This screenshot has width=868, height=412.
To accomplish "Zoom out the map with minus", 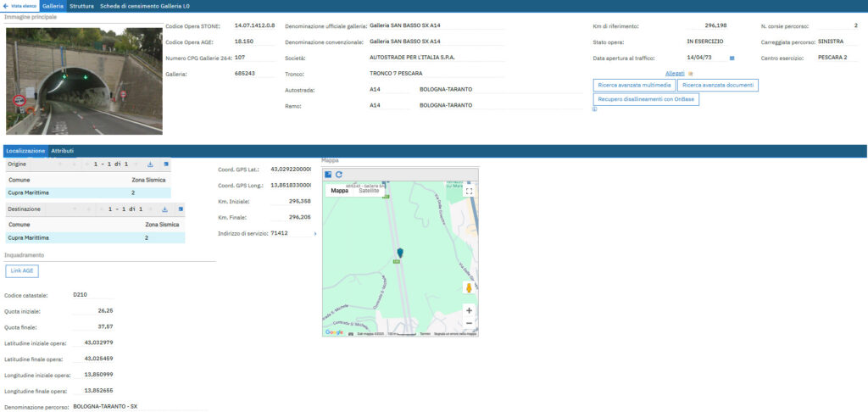I will [469, 323].
